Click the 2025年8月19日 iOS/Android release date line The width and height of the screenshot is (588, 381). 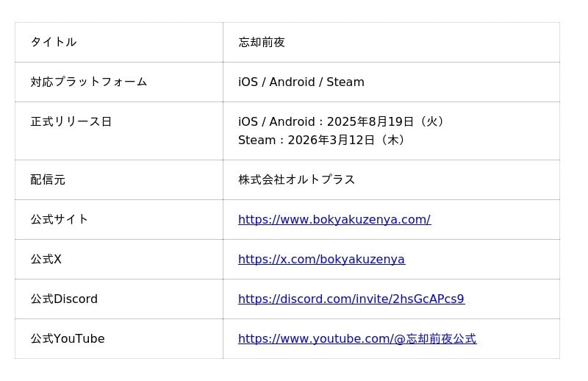[x=341, y=121]
